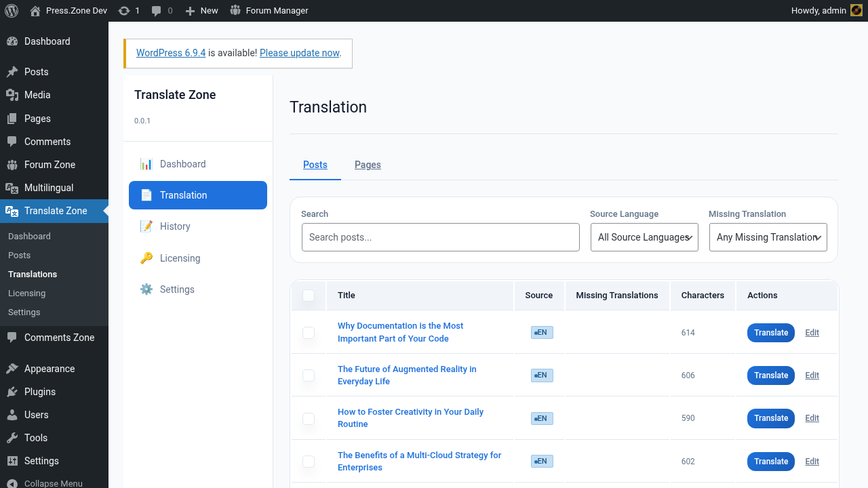
Task: Click the plus New icon in the admin bar
Action: click(191, 11)
